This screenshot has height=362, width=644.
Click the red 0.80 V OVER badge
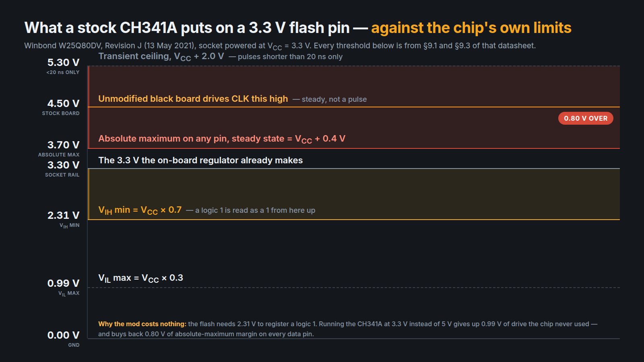[x=586, y=118]
